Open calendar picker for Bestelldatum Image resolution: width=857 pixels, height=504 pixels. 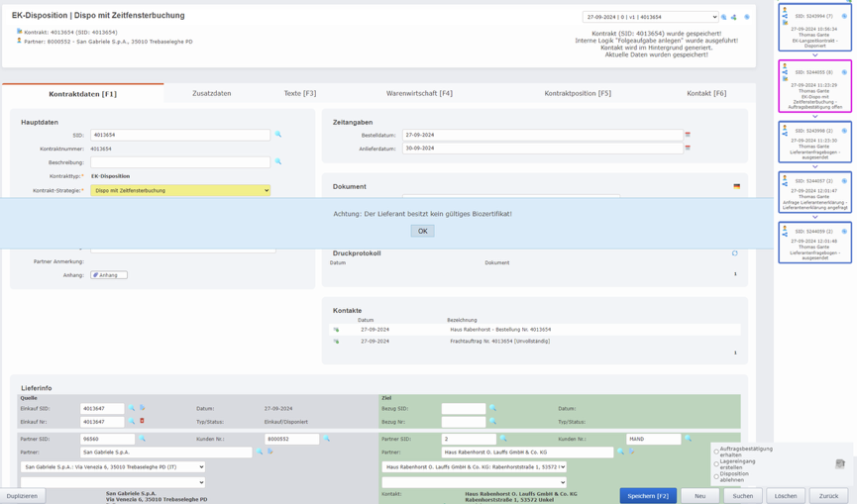(688, 135)
